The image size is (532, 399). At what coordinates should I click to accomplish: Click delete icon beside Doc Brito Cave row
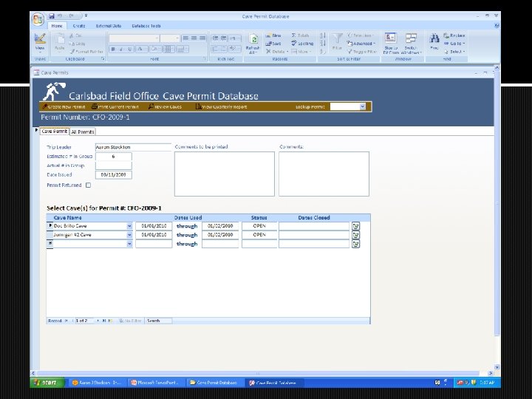click(x=355, y=226)
